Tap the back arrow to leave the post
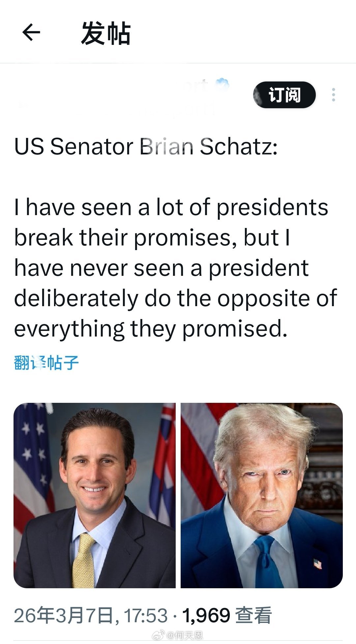The width and height of the screenshot is (356, 644). point(31,33)
